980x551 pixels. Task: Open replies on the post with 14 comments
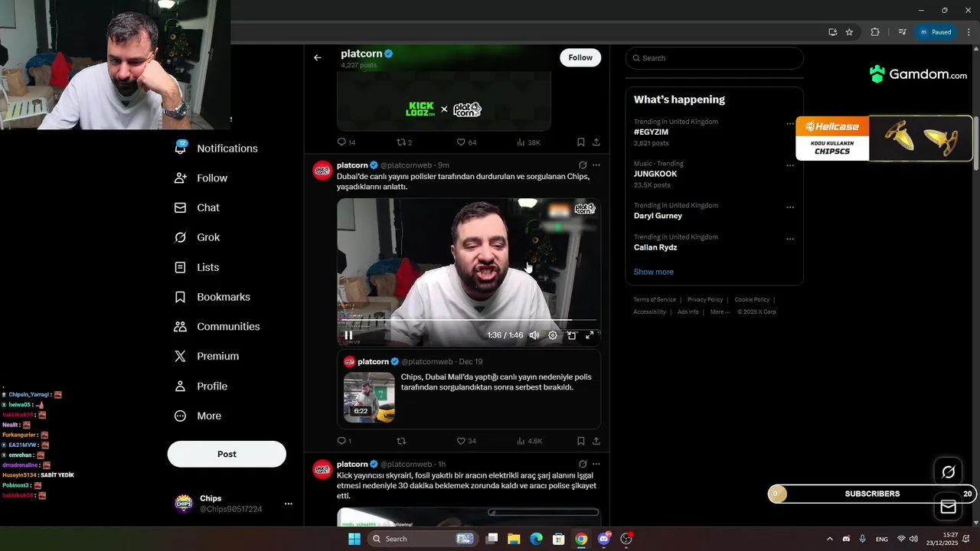coord(346,142)
